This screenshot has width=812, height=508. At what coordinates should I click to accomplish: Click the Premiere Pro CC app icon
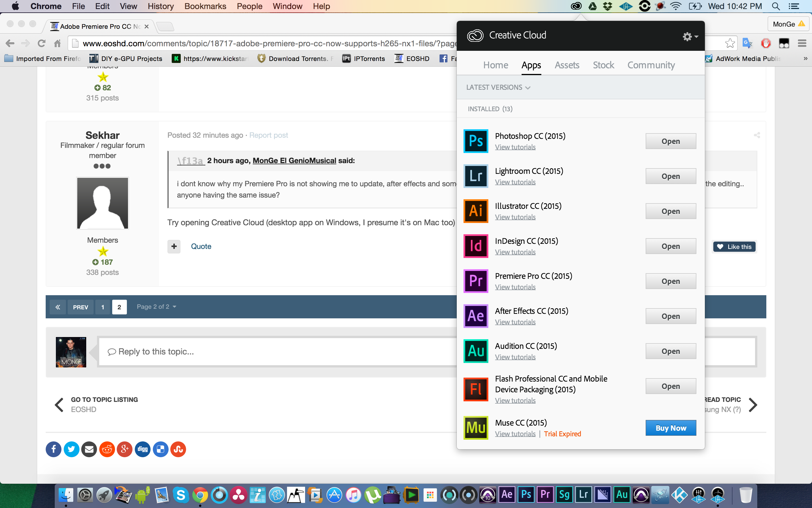[476, 281]
